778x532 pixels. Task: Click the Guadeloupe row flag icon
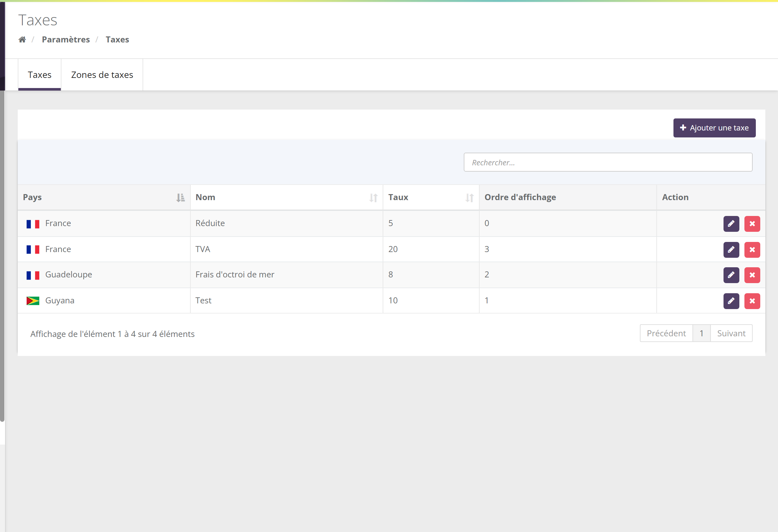click(33, 275)
